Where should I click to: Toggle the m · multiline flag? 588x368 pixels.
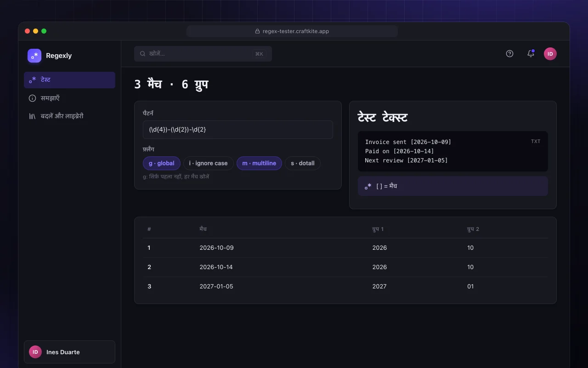259,163
